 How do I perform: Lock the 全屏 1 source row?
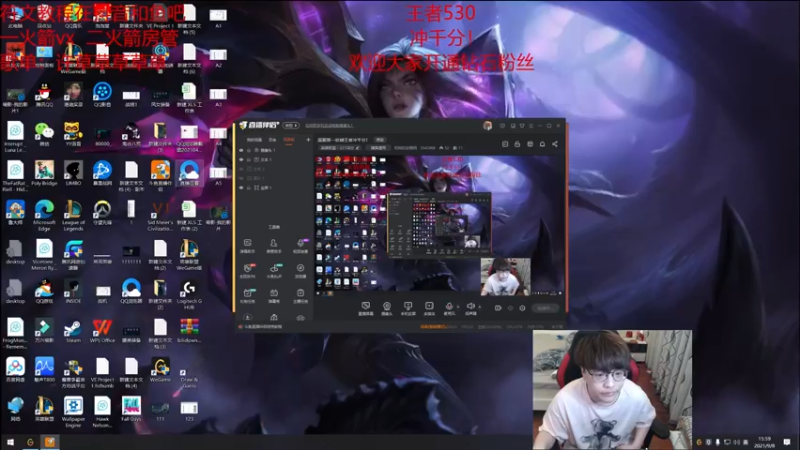click(249, 188)
